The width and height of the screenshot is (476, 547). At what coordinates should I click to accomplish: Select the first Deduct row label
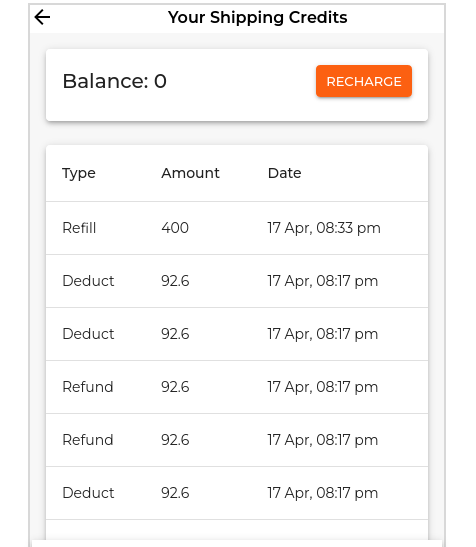88,281
